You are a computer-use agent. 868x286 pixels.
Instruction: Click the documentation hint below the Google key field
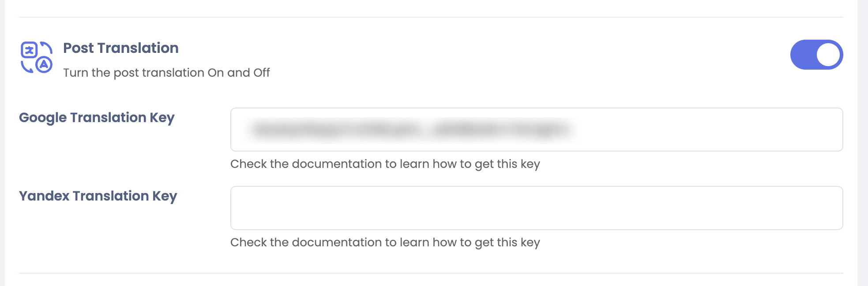click(x=385, y=164)
